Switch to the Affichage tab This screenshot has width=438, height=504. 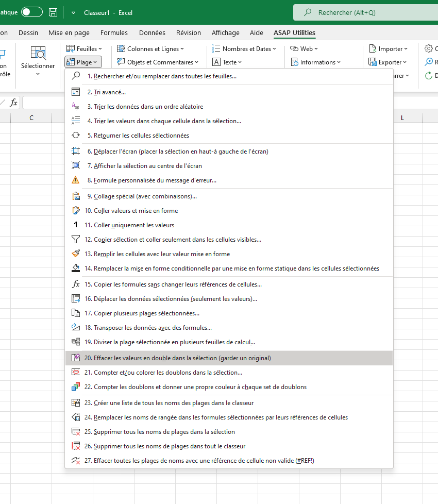[226, 32]
